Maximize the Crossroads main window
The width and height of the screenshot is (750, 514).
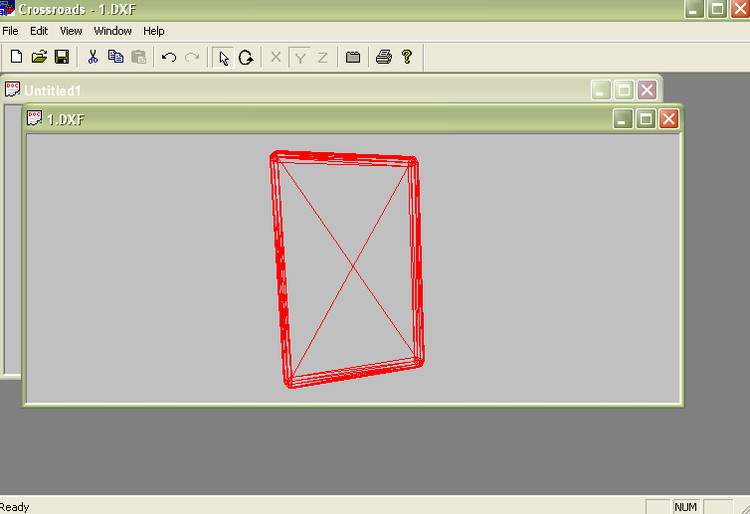click(717, 9)
